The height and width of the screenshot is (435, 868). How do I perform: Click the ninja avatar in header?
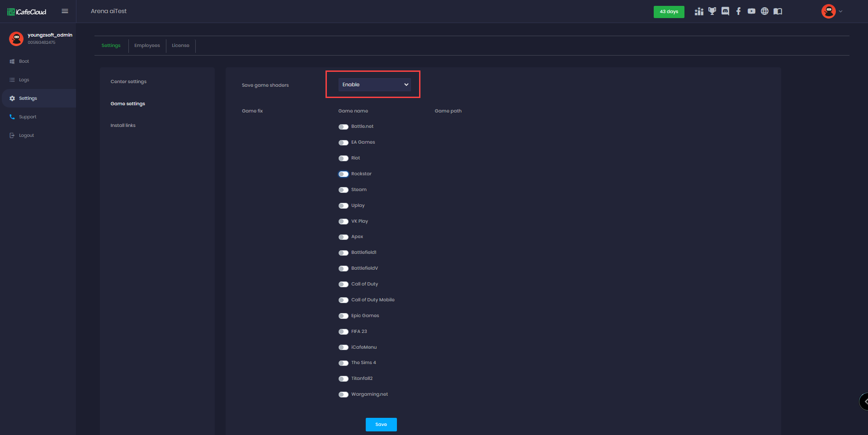(828, 11)
